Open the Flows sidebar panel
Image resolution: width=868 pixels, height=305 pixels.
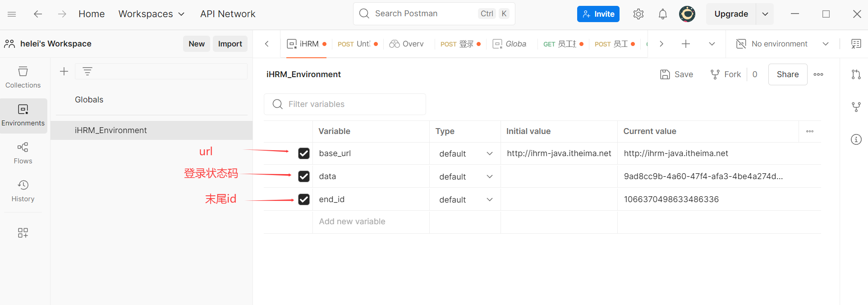pyautogui.click(x=23, y=153)
